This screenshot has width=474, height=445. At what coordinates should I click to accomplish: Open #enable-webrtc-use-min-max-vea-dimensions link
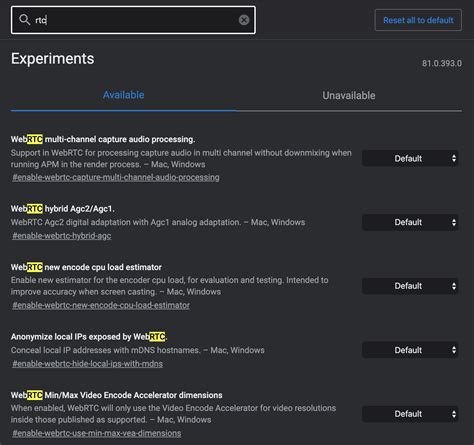pyautogui.click(x=97, y=433)
